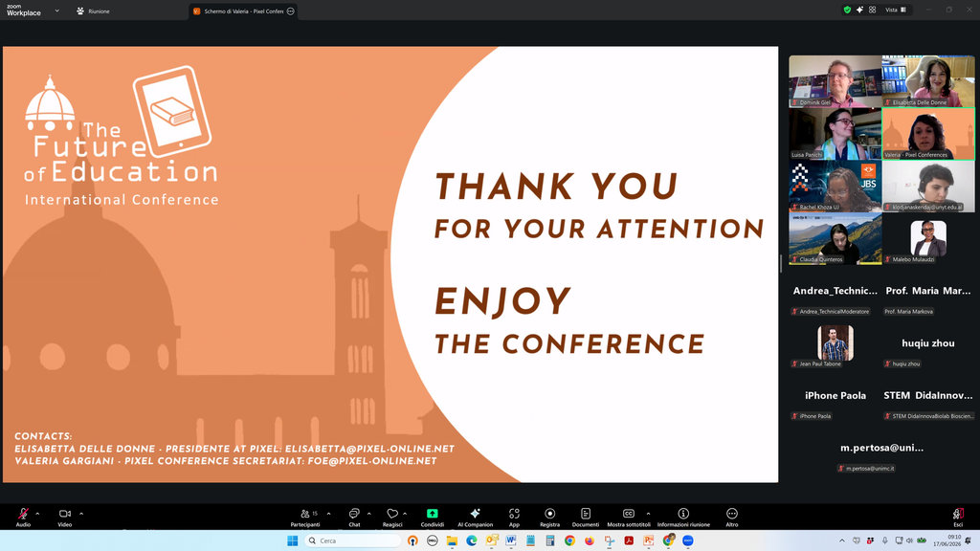Open Vista view options
This screenshot has height=551, width=980.
click(896, 10)
